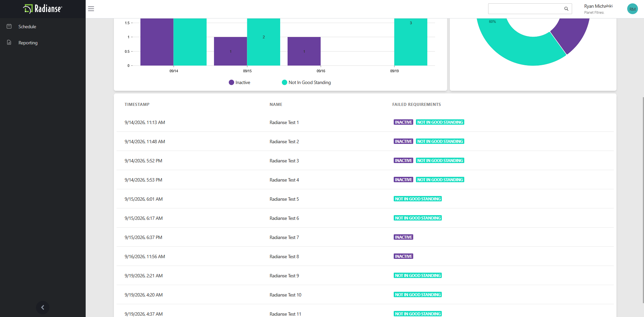Select the Radianse Test 9 name
644x317 pixels.
click(284, 276)
